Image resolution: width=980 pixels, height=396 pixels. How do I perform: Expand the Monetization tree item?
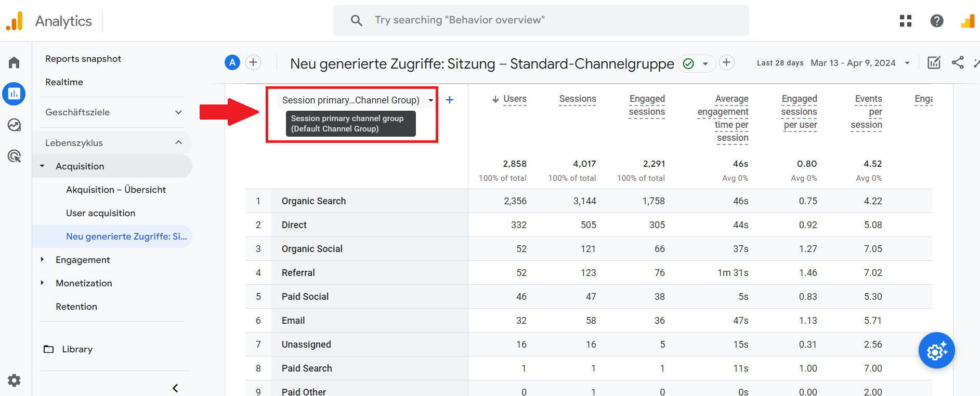click(x=43, y=283)
